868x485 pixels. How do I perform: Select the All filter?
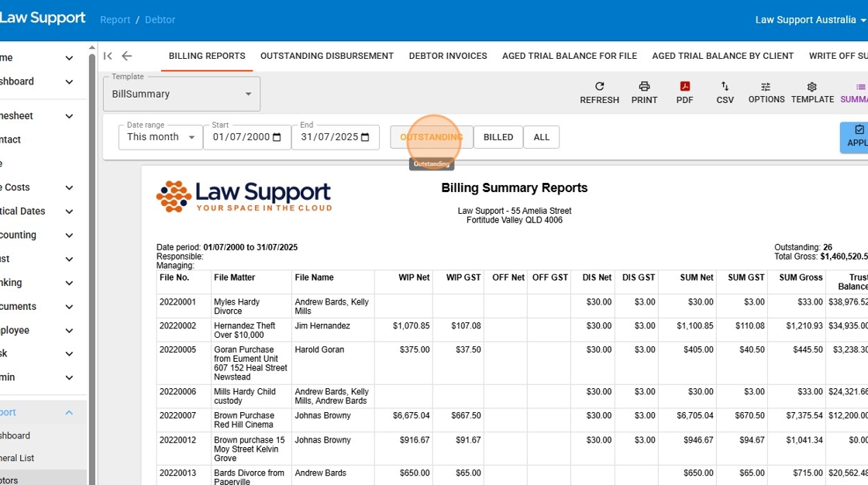click(x=542, y=137)
